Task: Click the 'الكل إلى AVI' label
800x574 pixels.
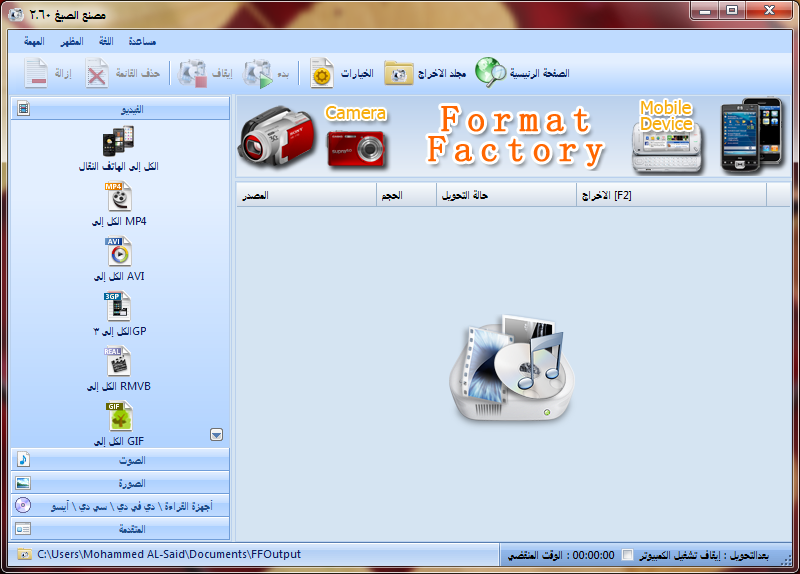Action: tap(119, 277)
